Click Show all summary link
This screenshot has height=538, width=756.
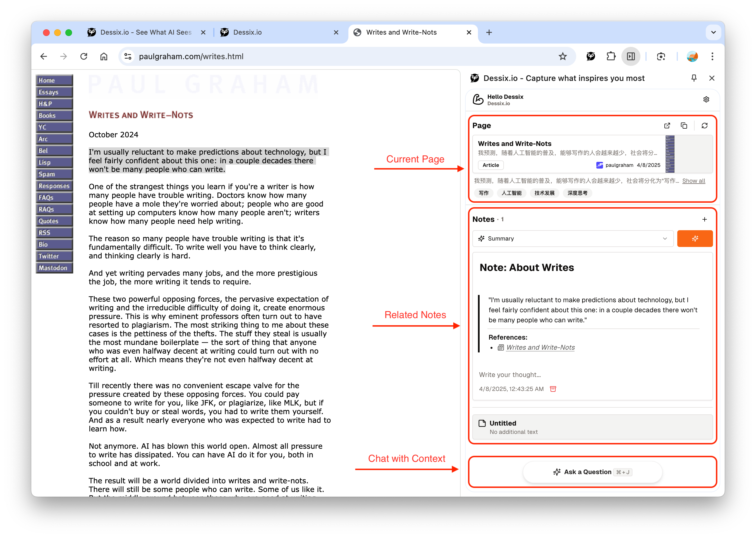tap(693, 181)
